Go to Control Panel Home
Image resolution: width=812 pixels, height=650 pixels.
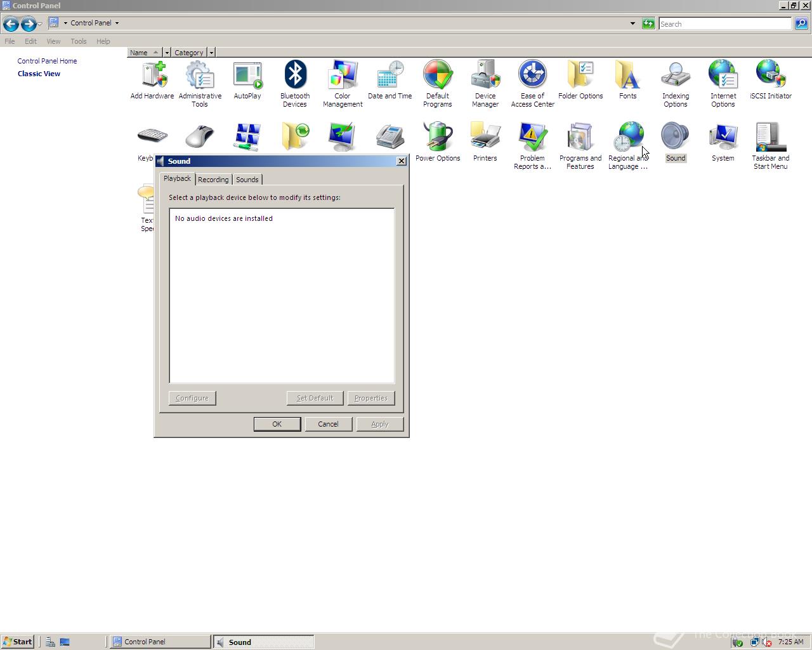point(48,61)
